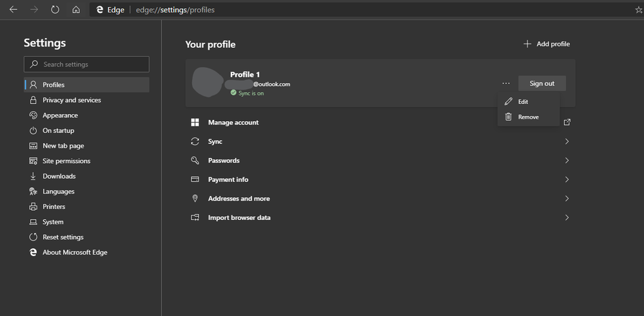Open the home page icon
Image resolution: width=644 pixels, height=316 pixels.
tap(76, 10)
